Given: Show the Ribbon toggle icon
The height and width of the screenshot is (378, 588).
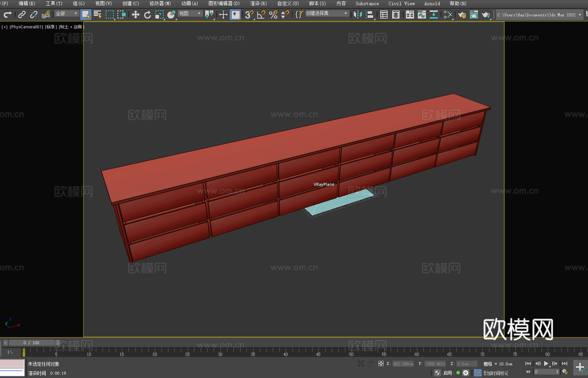Looking at the screenshot, I should click(410, 14).
